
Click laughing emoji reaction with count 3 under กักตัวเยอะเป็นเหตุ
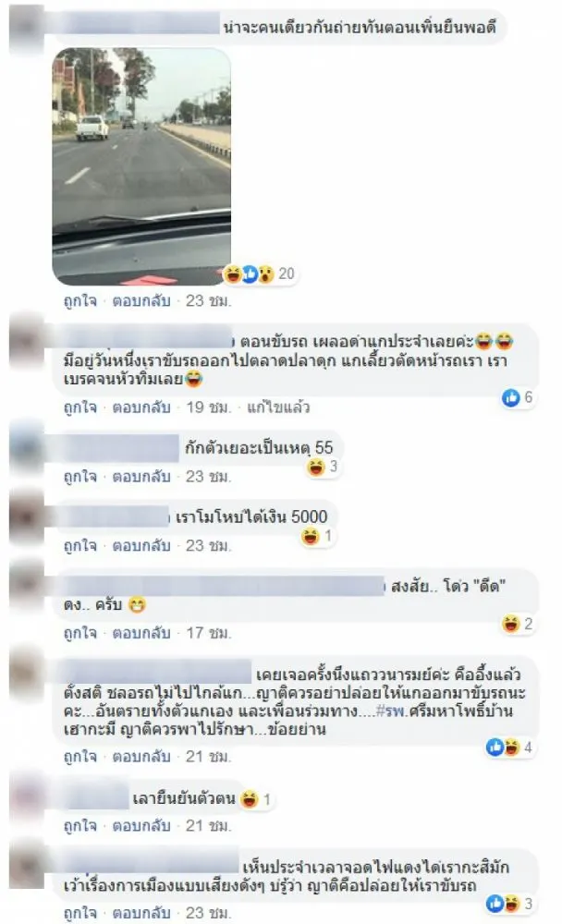[322, 468]
